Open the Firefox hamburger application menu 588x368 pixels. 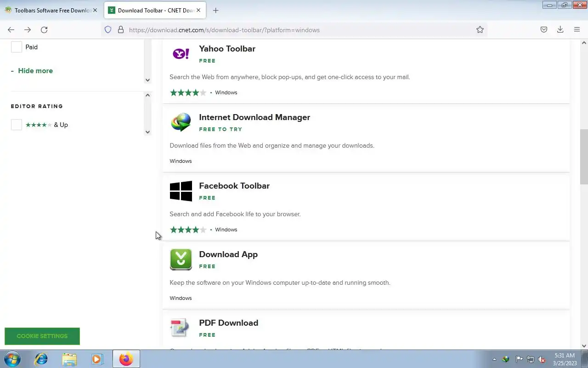click(x=577, y=30)
